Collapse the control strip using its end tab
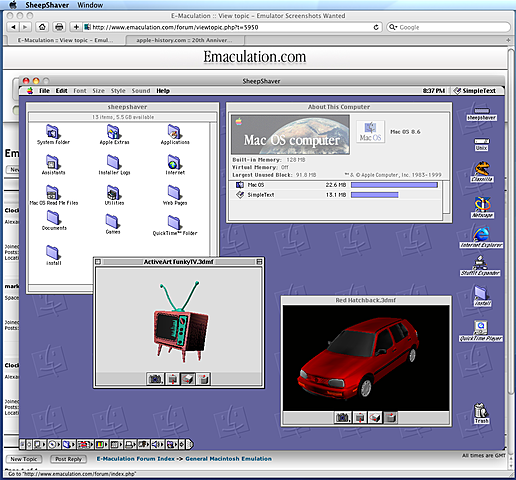Image resolution: width=516 pixels, height=480 pixels. tap(189, 444)
